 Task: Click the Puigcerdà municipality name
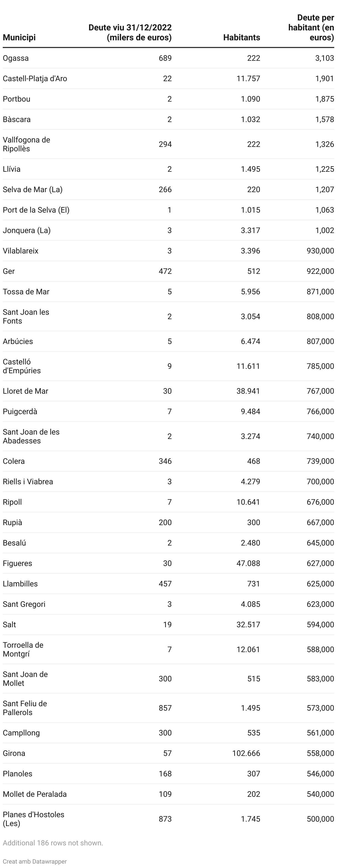click(20, 411)
